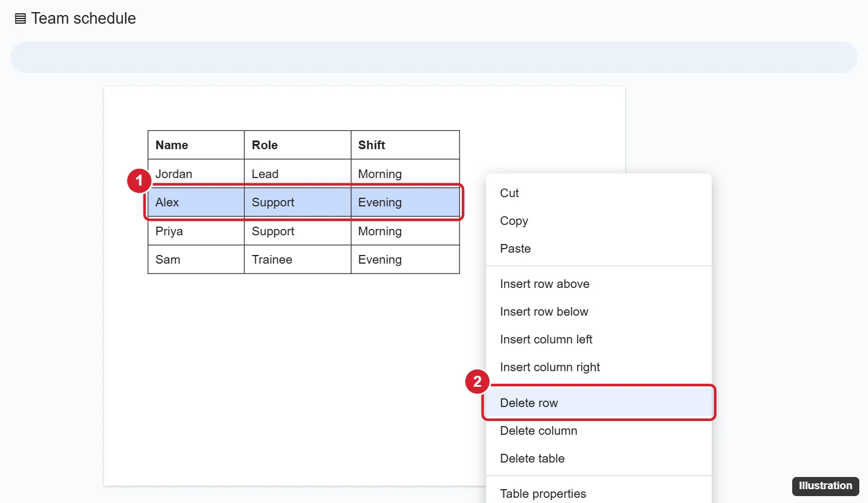Click the Evening cell in Sam's row
868x503 pixels.
(405, 260)
